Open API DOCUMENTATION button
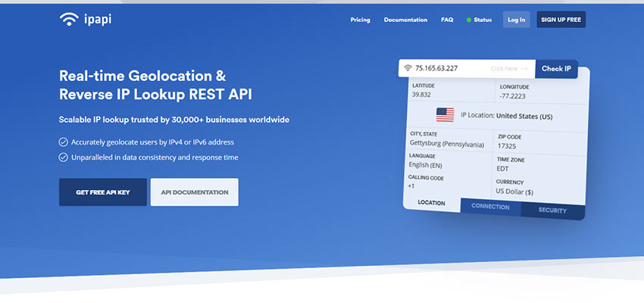Image resolution: width=644 pixels, height=303 pixels. (194, 192)
